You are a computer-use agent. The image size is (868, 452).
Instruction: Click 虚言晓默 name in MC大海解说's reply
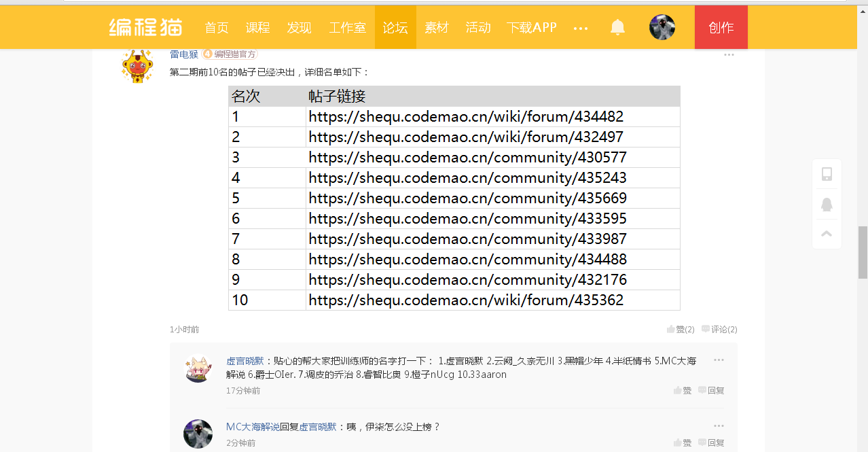point(318,427)
